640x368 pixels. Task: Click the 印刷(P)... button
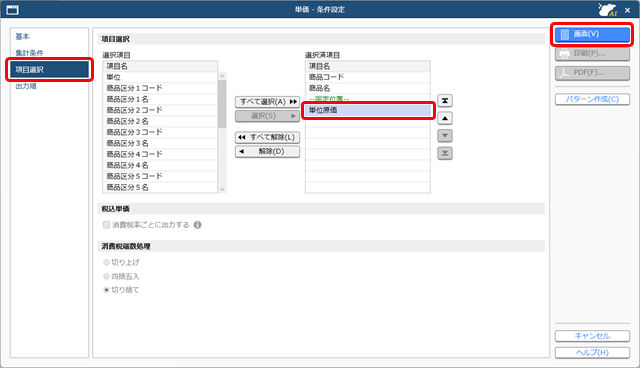[592, 53]
